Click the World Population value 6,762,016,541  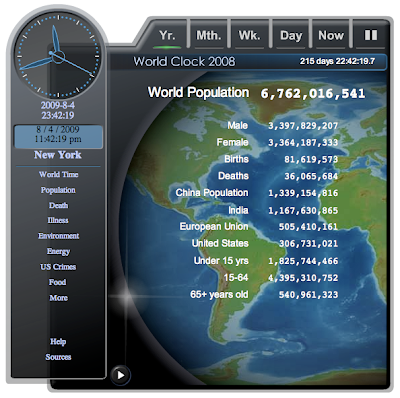313,93
